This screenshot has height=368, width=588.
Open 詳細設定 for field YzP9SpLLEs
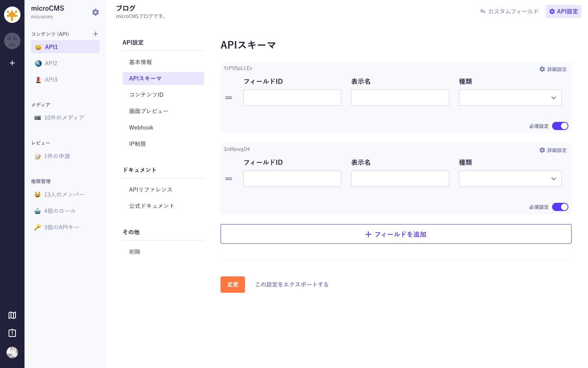tap(553, 69)
